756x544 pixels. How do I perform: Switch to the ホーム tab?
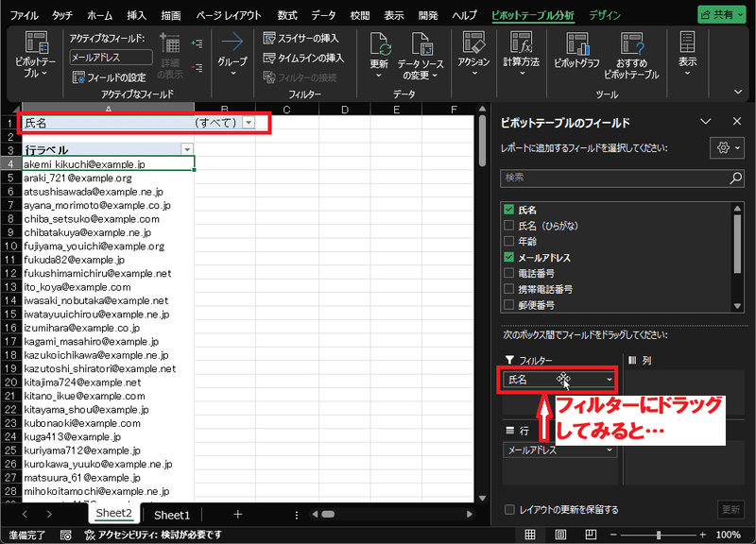click(x=100, y=15)
